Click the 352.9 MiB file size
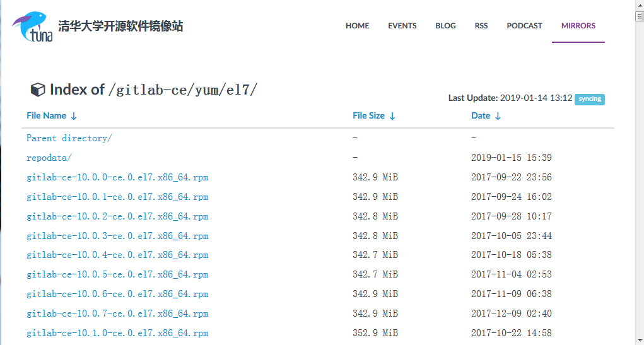This screenshot has width=644, height=345. coord(375,333)
